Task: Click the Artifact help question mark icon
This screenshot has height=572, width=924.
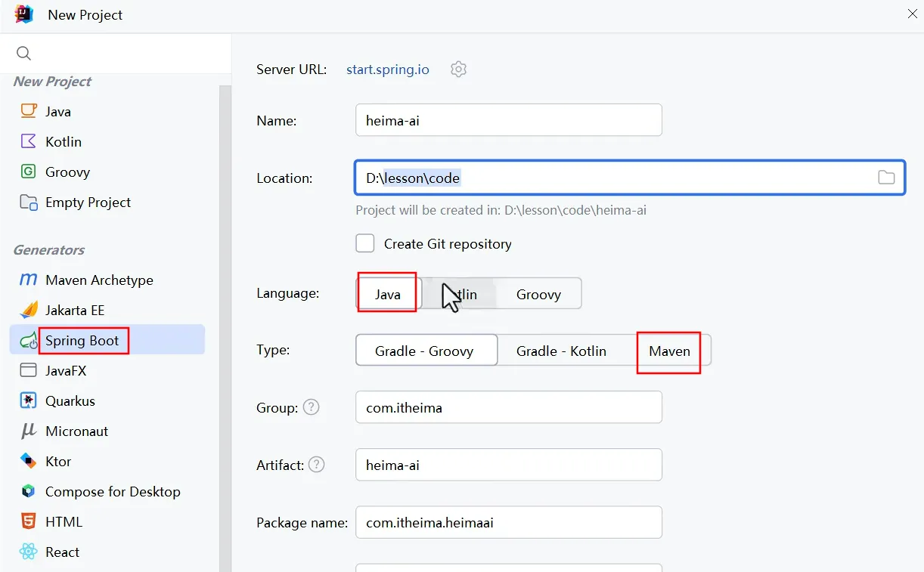Action: (316, 465)
